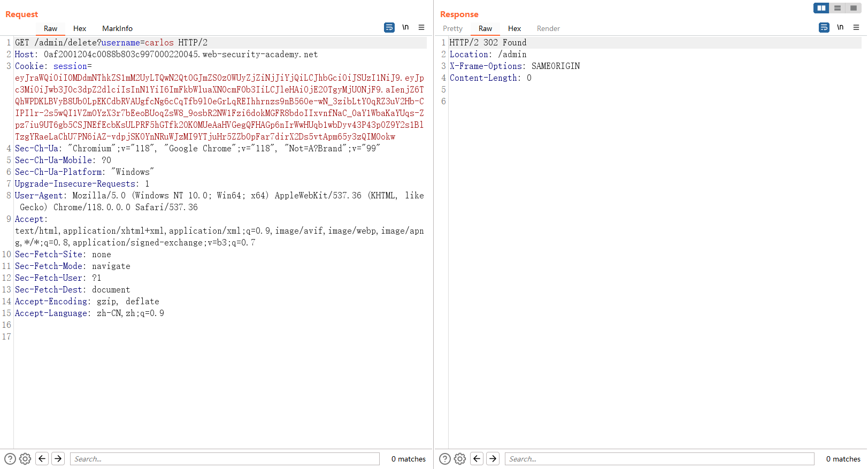
Task: Click the Sec-Fetch-Site header
Action: 63,254
